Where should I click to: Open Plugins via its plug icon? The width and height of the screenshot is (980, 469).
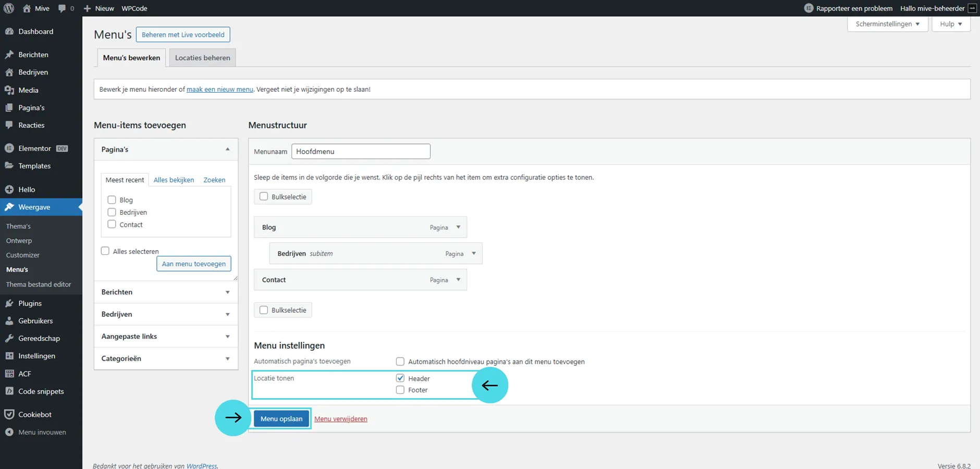9,303
